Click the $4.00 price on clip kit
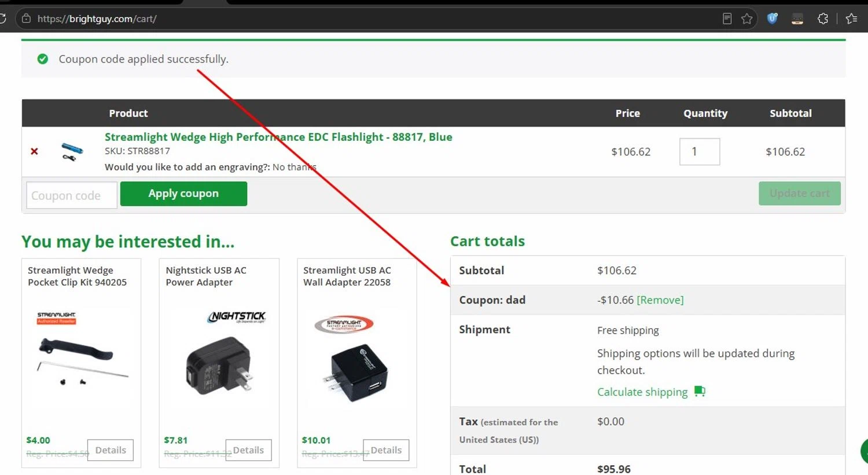This screenshot has width=868, height=475. [x=38, y=440]
